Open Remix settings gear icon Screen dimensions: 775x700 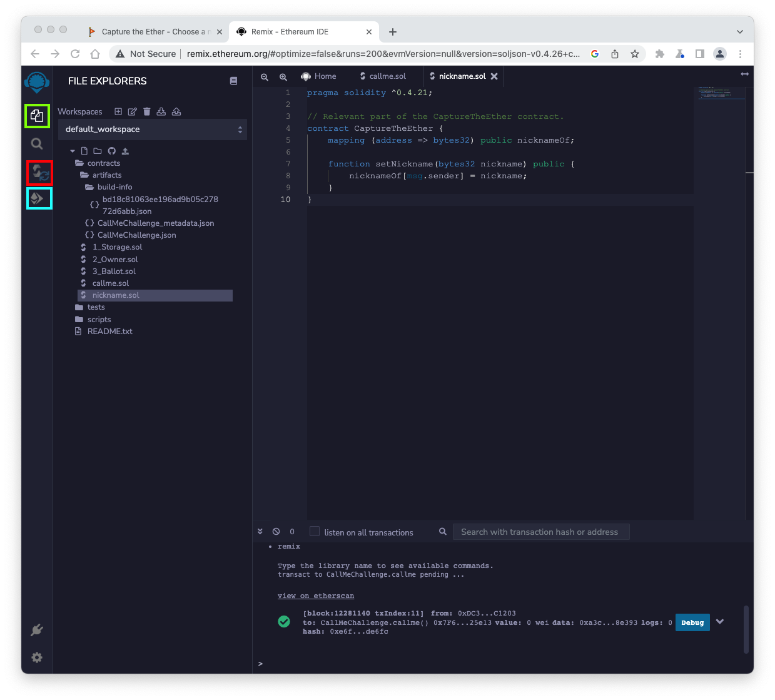click(37, 657)
